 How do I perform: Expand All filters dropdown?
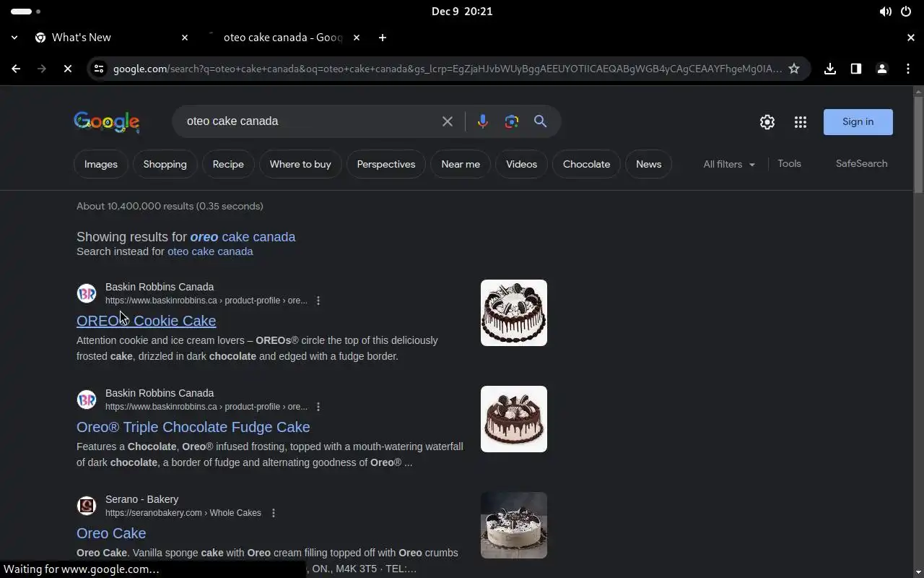point(729,164)
